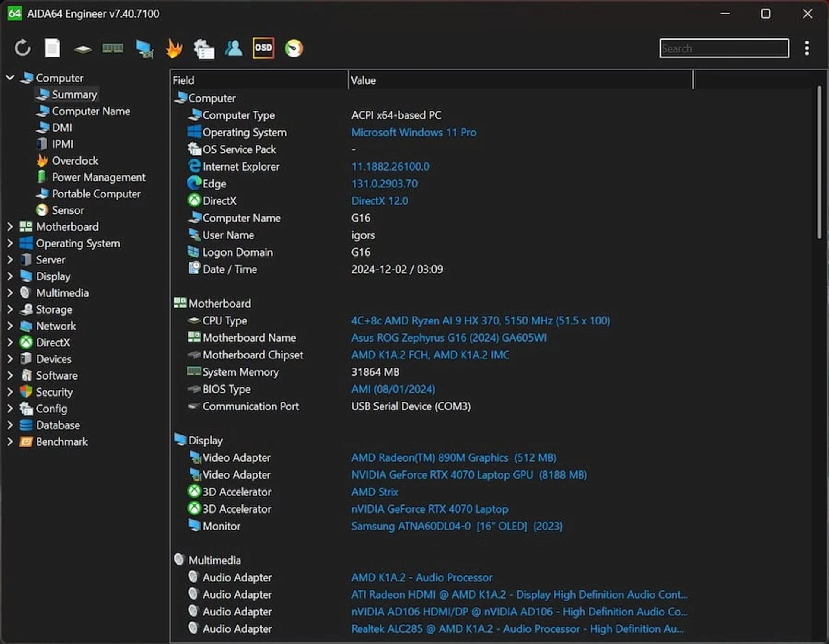Expand the DirectX tree node
This screenshot has width=829, height=644.
10,342
